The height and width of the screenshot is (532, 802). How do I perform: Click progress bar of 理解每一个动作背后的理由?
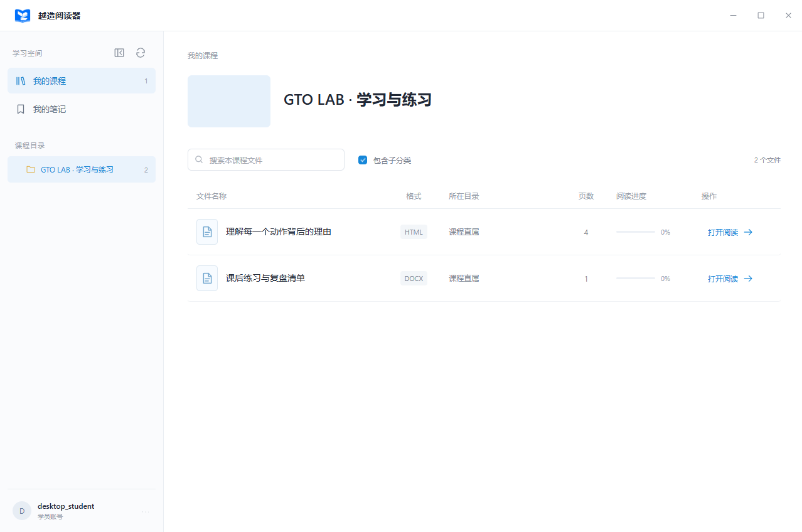[636, 232]
